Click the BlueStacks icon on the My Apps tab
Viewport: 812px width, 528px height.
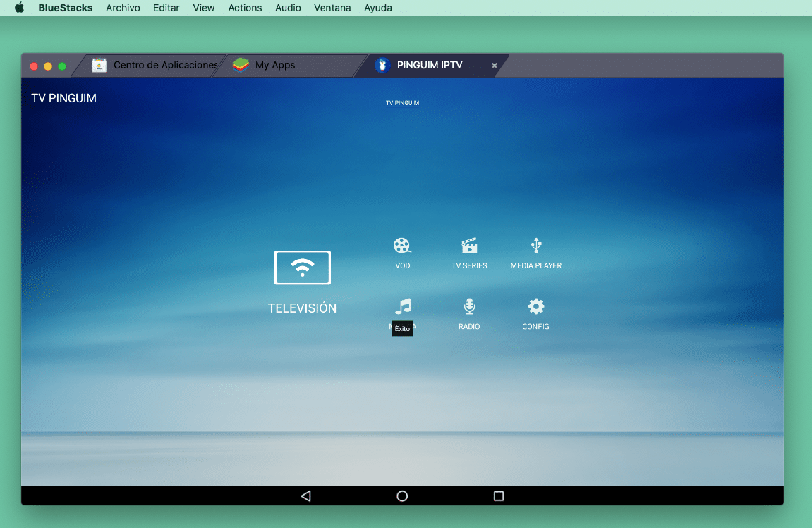pyautogui.click(x=241, y=64)
